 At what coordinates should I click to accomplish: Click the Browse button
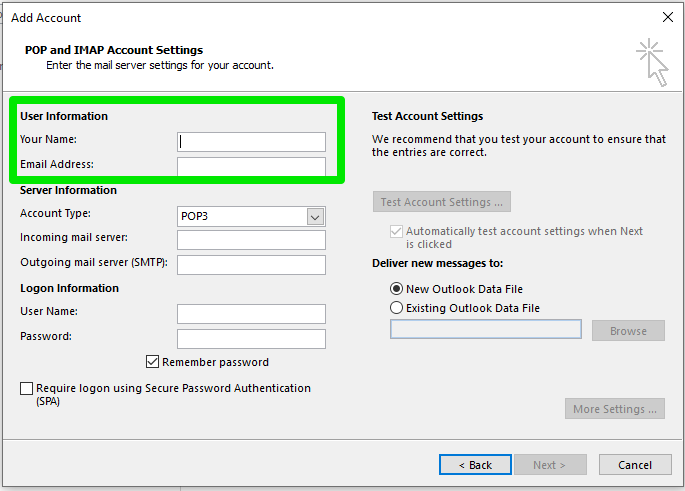pos(628,331)
